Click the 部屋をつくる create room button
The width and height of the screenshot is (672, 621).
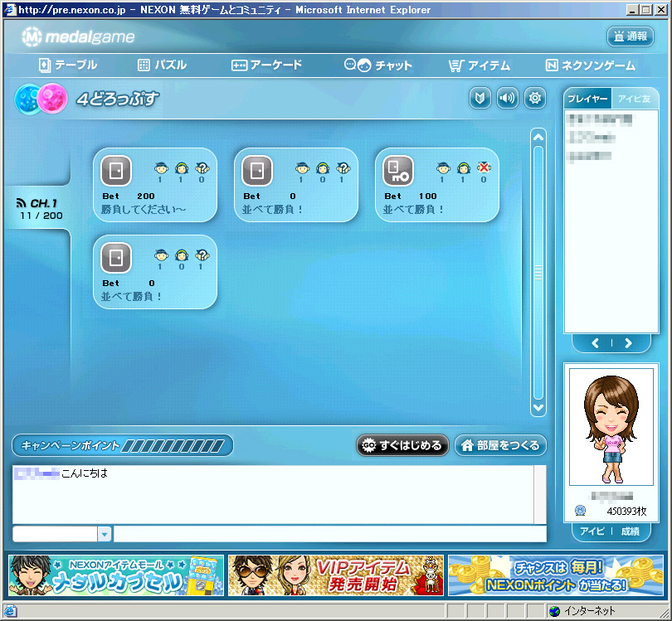(x=500, y=445)
